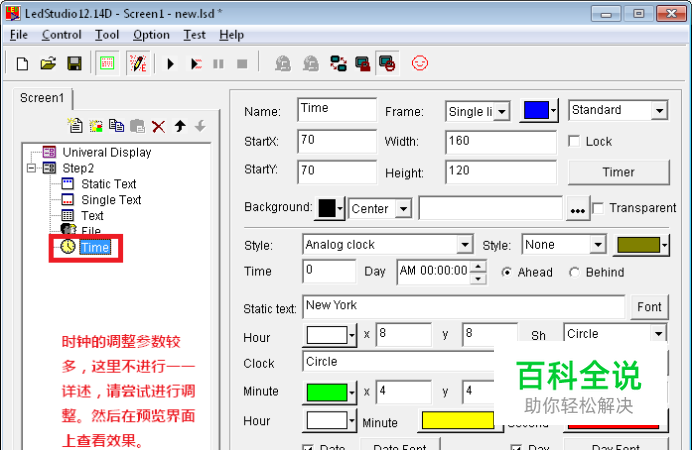The width and height of the screenshot is (692, 450).
Task: Pause playback in toolbar
Action: pos(218,64)
